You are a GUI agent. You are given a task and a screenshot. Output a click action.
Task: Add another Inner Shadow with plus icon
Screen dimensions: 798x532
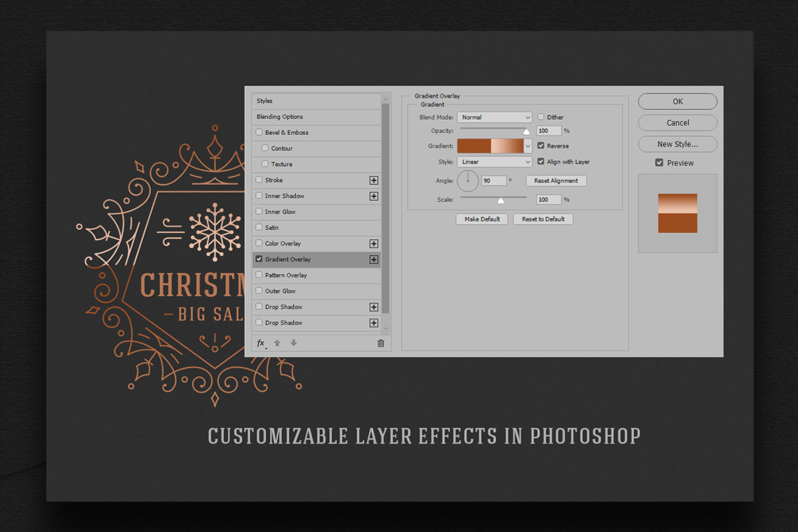point(374,196)
